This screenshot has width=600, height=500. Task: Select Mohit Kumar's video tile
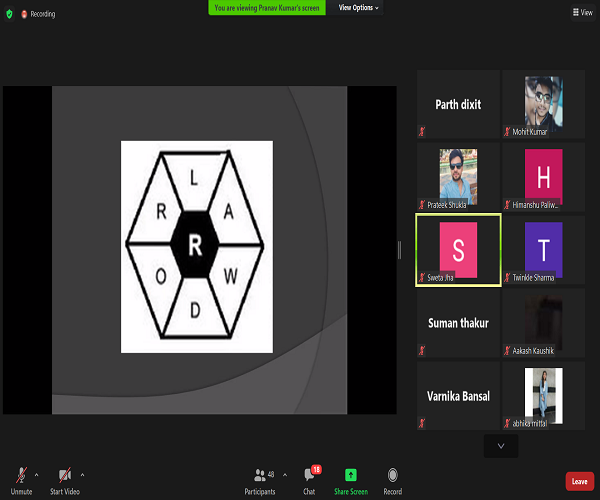[543, 104]
